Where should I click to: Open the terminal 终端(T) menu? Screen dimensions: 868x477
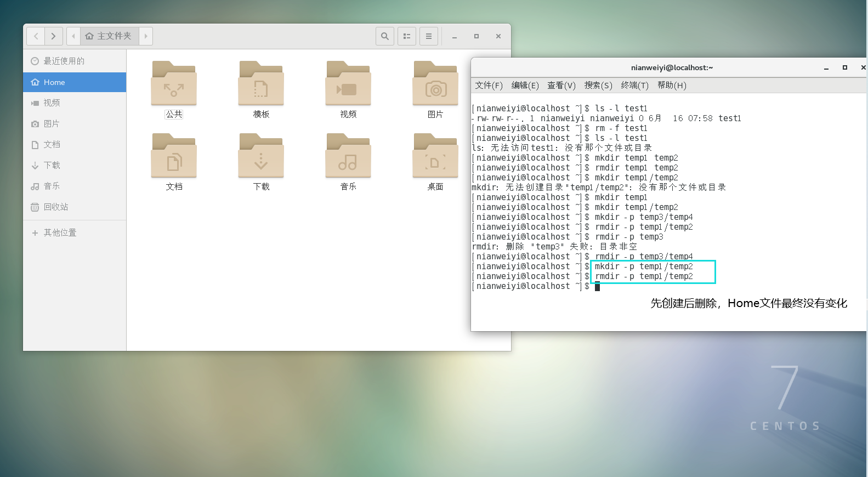[634, 85]
